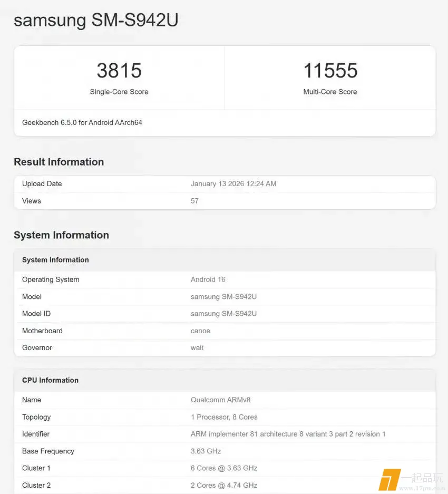The height and width of the screenshot is (494, 448).
Task: Select the Android 16 value
Action: pyautogui.click(x=208, y=279)
